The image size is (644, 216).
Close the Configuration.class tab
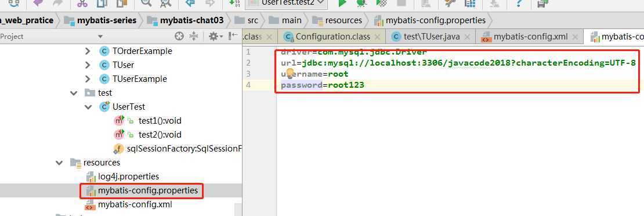point(377,37)
